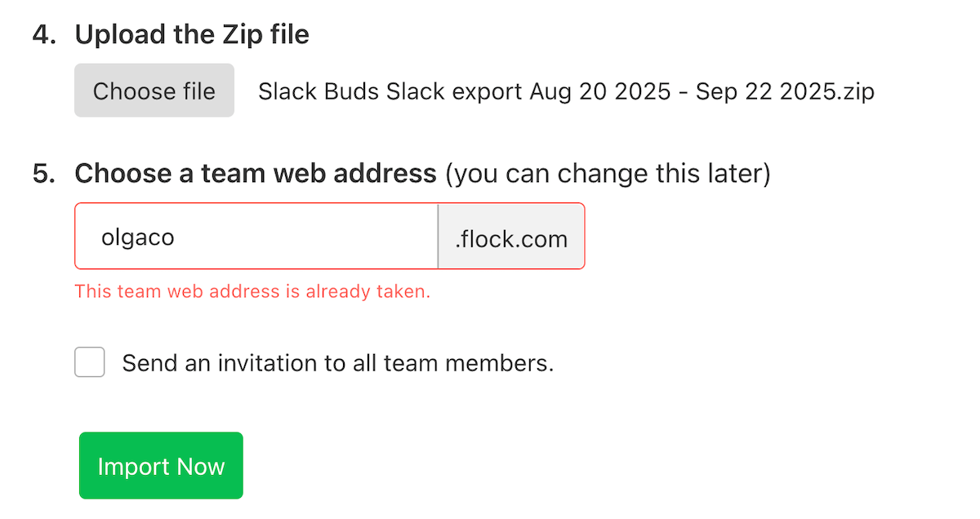The height and width of the screenshot is (519, 980).
Task: Click the 'Sep 22 2025.zip' filename ending
Action: click(x=785, y=91)
